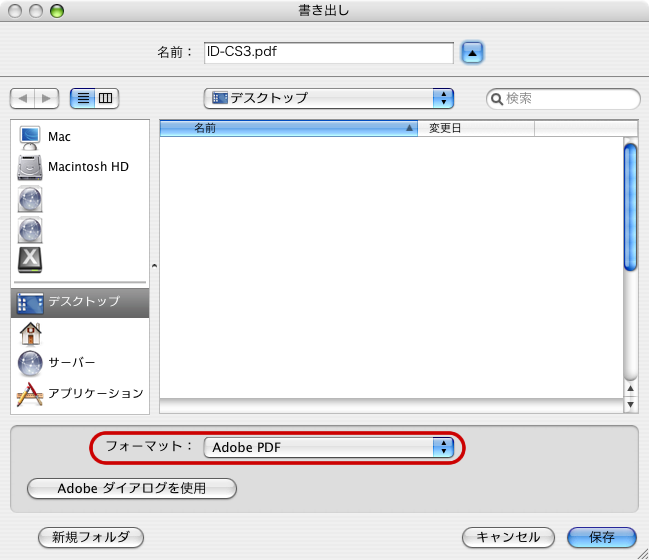649x560 pixels.
Task: Click the 名前 filename input field
Action: (329, 53)
